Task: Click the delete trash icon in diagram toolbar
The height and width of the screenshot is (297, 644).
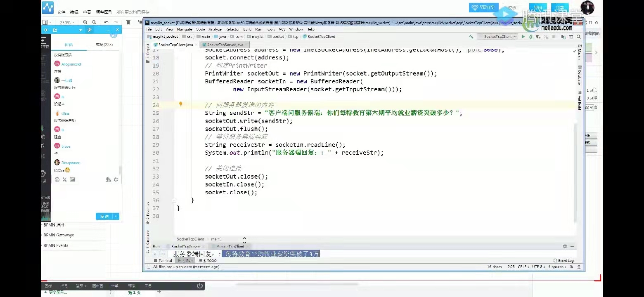Action: (128, 22)
